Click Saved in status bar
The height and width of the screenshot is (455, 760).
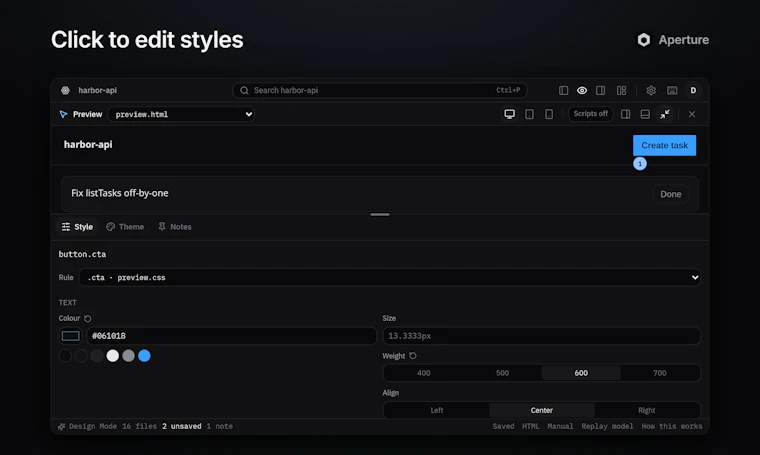(503, 426)
